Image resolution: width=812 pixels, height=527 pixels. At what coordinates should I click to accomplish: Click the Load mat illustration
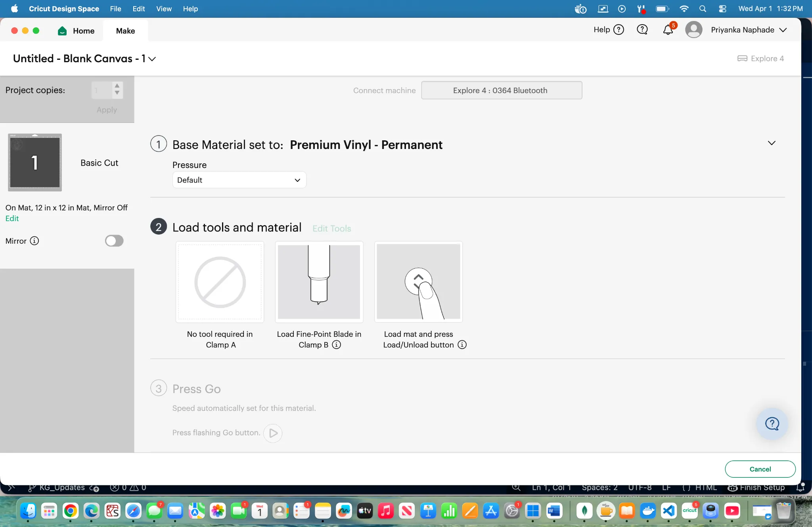pos(418,282)
